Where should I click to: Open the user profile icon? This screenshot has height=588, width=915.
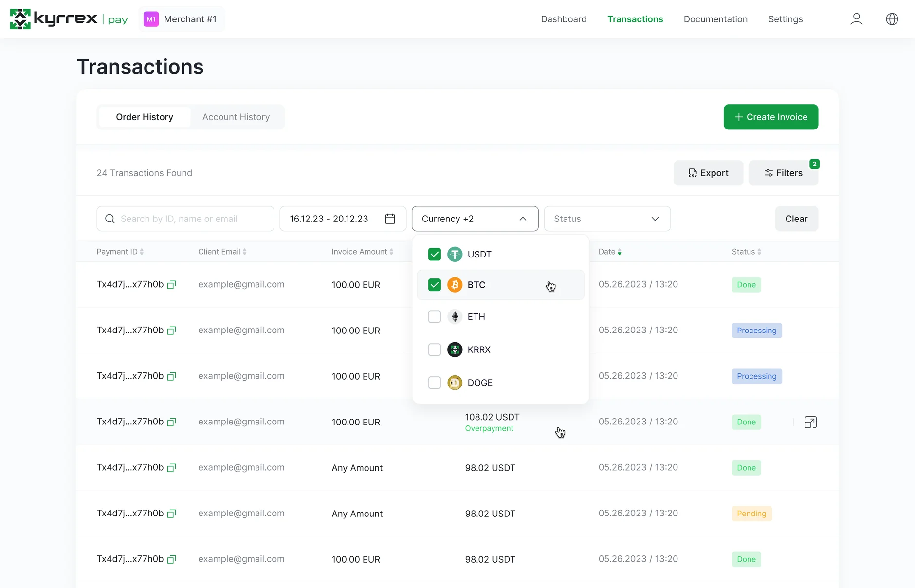tap(856, 19)
